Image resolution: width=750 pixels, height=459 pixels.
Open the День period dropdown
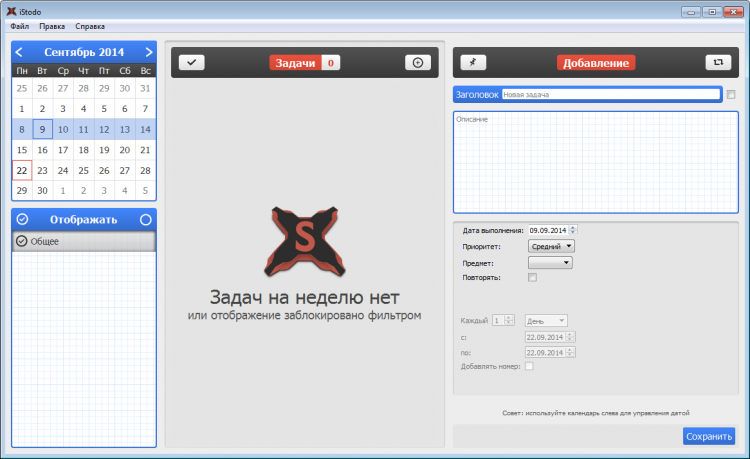coord(546,321)
